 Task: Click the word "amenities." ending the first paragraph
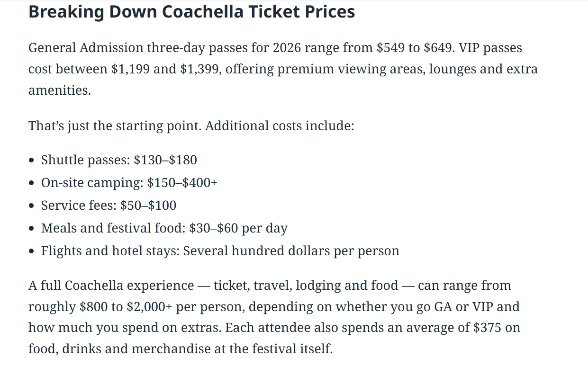pos(59,90)
